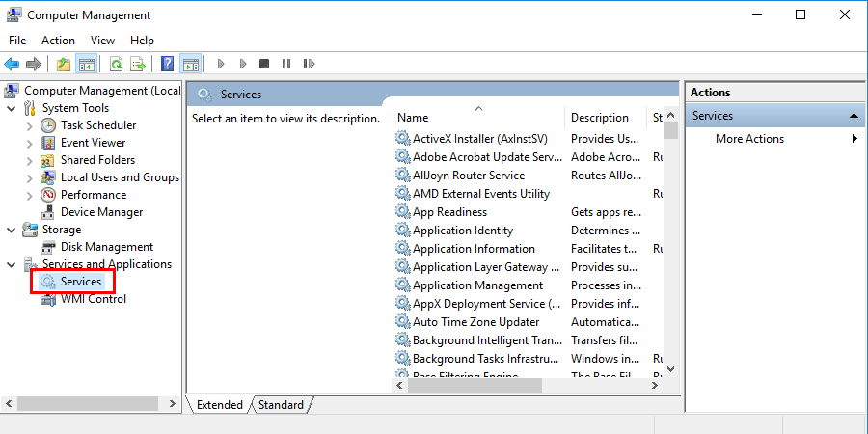Open Disk Management in the tree
This screenshot has height=434, width=868.
tap(106, 247)
